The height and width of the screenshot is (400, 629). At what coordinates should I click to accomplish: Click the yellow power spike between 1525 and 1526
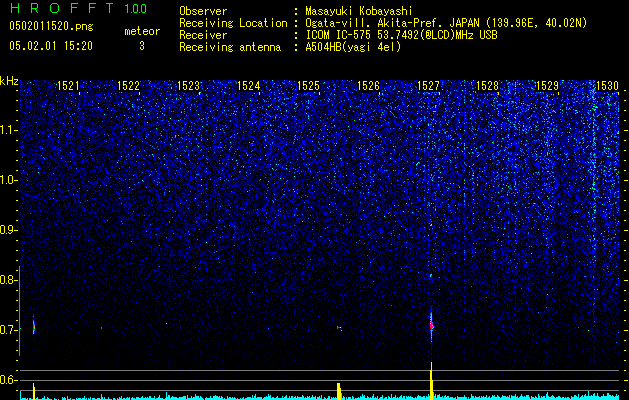tap(339, 391)
